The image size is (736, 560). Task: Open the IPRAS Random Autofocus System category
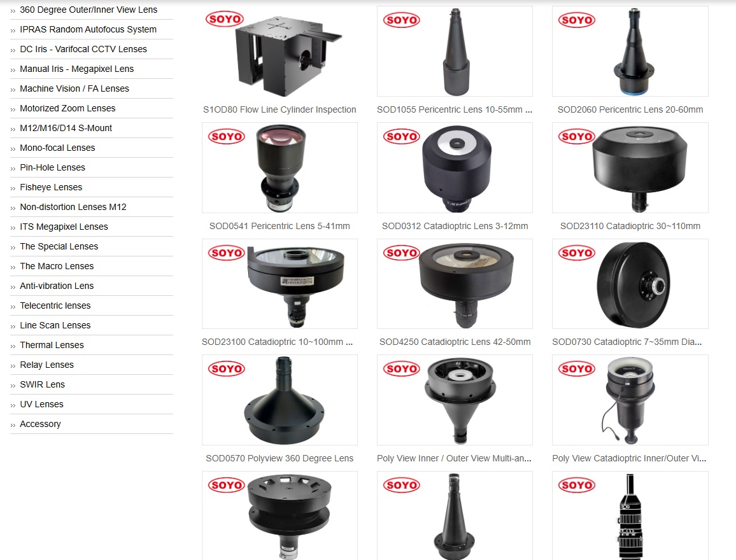88,29
